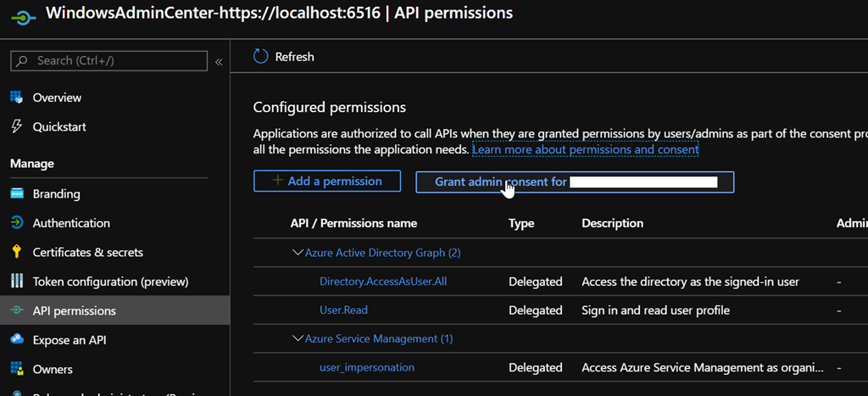Screen dimensions: 868x396
Task: Click the Branding icon in Manage section
Action: tap(17, 193)
